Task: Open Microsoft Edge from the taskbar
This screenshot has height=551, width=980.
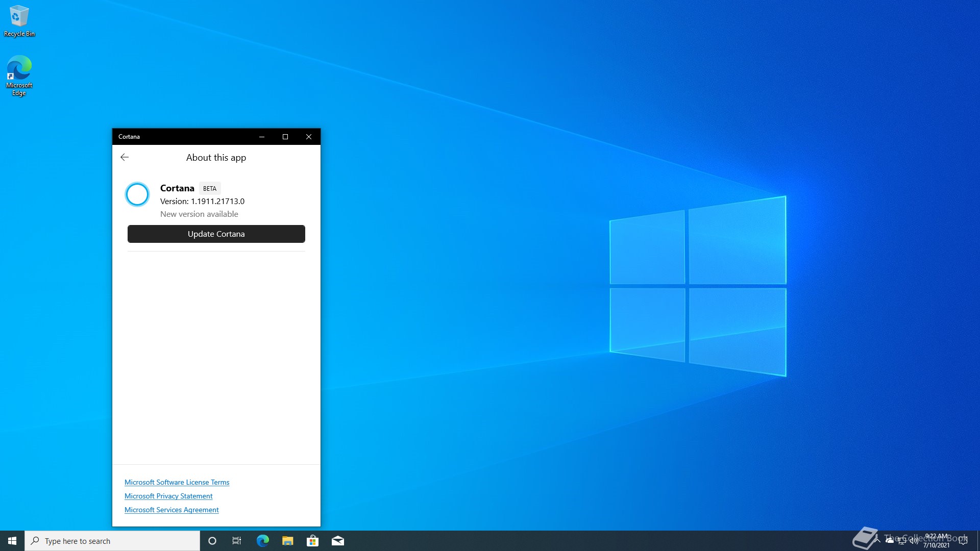Action: (x=262, y=541)
